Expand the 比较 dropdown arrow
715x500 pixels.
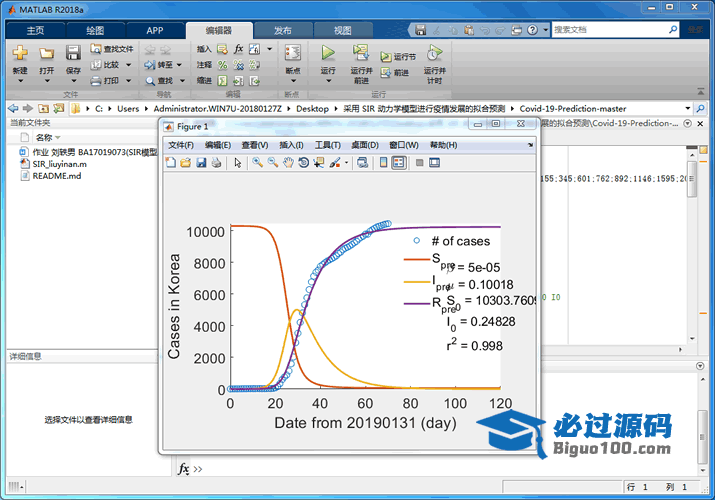(x=129, y=65)
